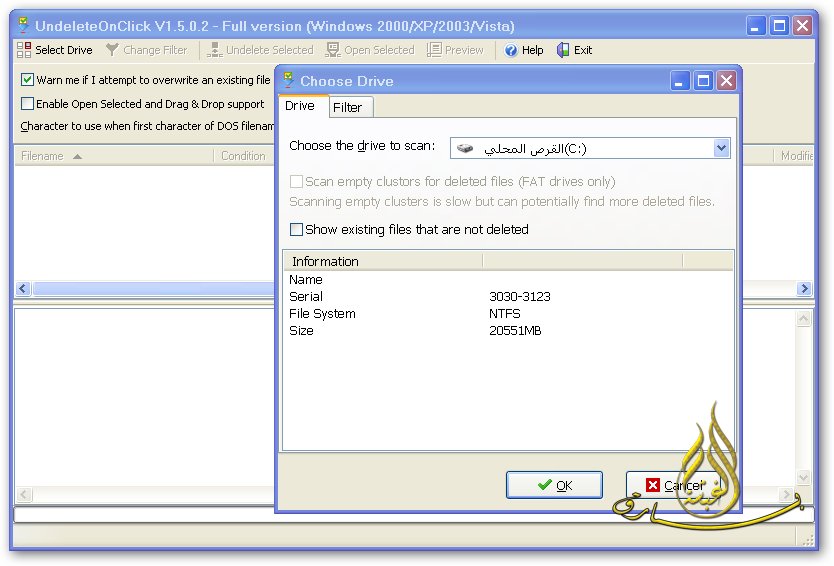The image size is (834, 566).
Task: Click the Condition column header
Action: [243, 156]
